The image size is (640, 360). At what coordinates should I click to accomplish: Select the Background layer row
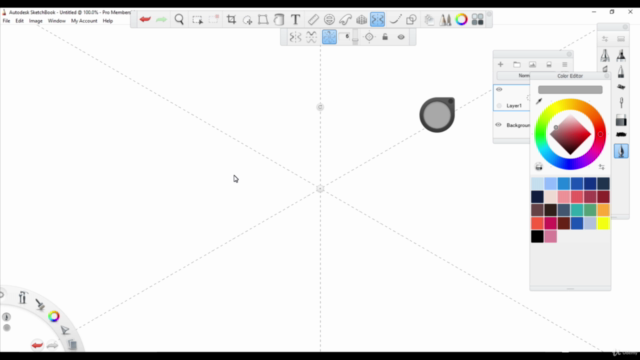(x=512, y=125)
